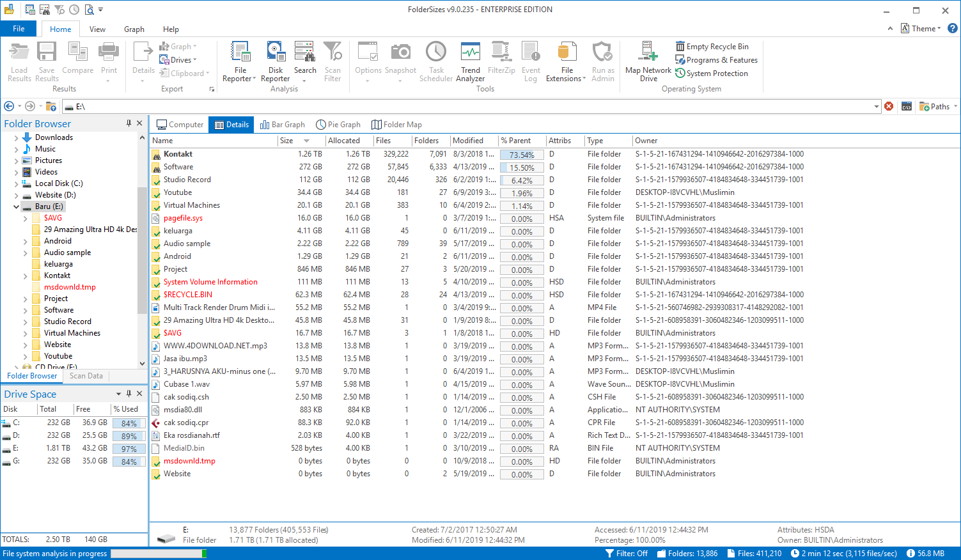Open the File Extensions dropdown
961x560 pixels.
pos(566,61)
